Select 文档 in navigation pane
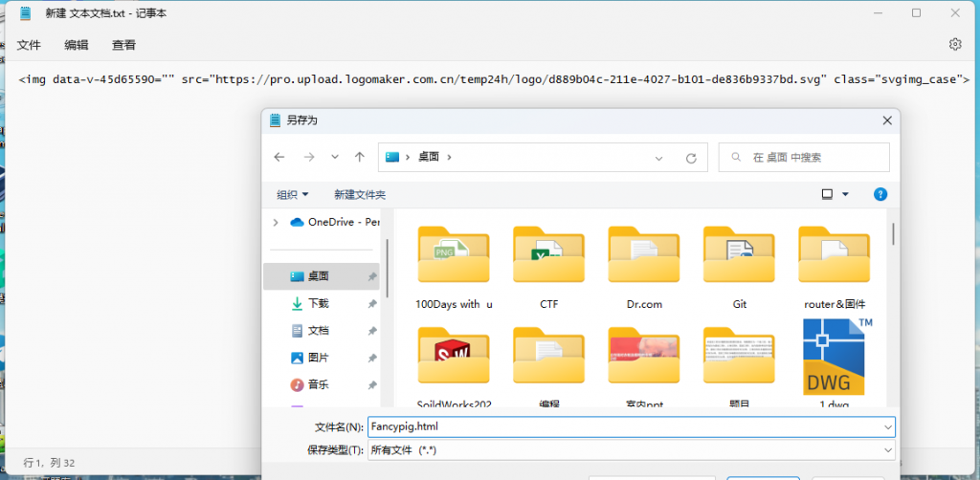This screenshot has height=480, width=980. [x=310, y=331]
